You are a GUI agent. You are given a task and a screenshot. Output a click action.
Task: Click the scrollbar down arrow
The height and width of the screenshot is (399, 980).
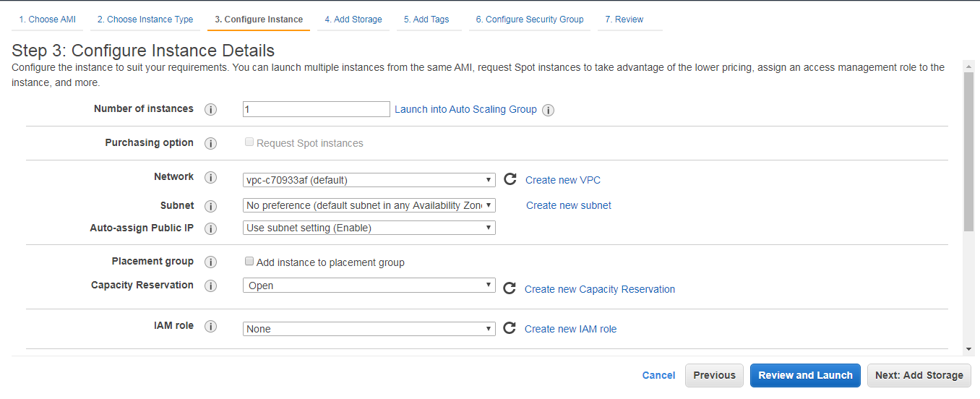pos(968,350)
